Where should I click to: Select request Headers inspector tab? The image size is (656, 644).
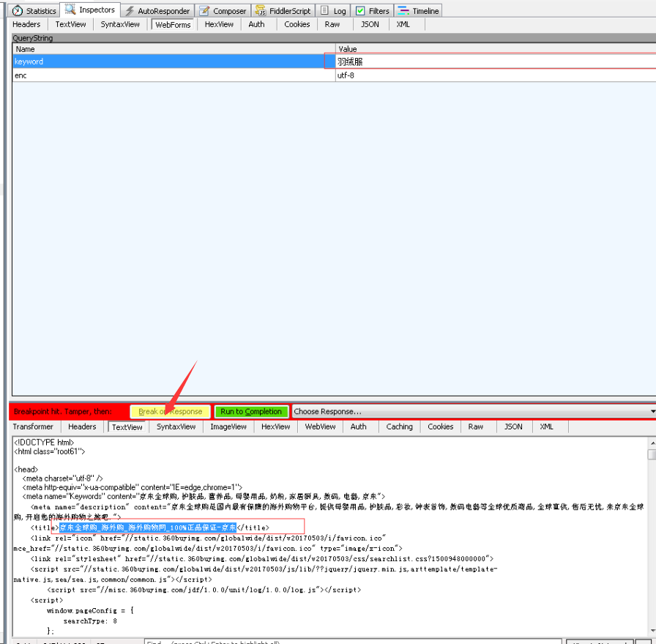[26, 24]
